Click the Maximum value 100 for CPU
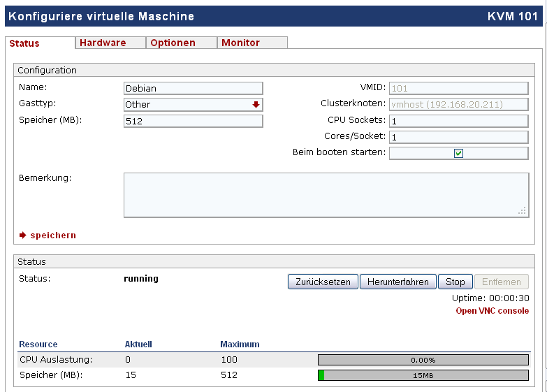 pyautogui.click(x=229, y=360)
